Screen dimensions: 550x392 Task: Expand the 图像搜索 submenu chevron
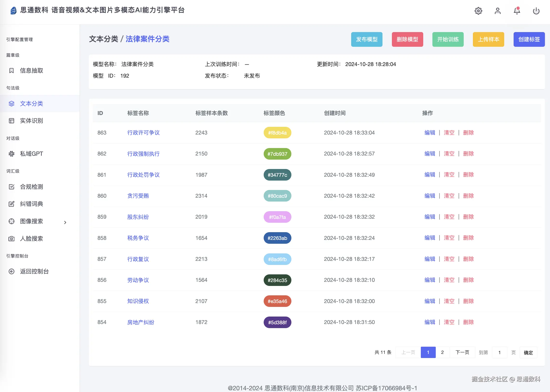pyautogui.click(x=65, y=222)
